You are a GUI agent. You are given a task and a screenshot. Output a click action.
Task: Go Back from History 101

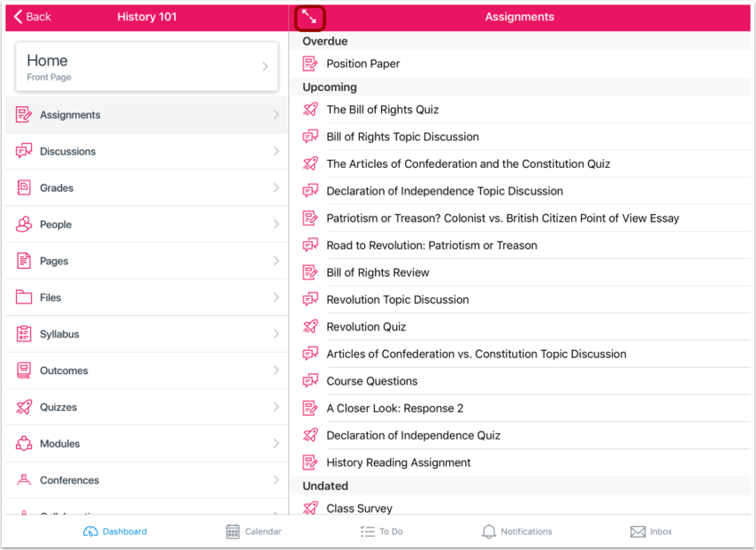tap(33, 17)
